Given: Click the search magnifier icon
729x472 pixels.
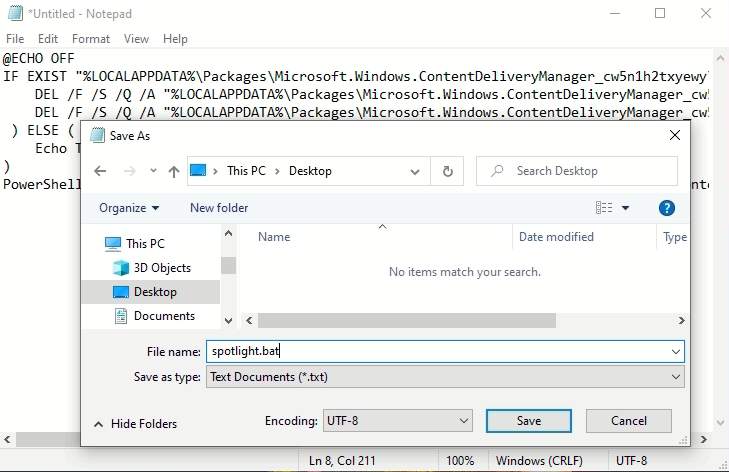Looking at the screenshot, I should (x=497, y=171).
